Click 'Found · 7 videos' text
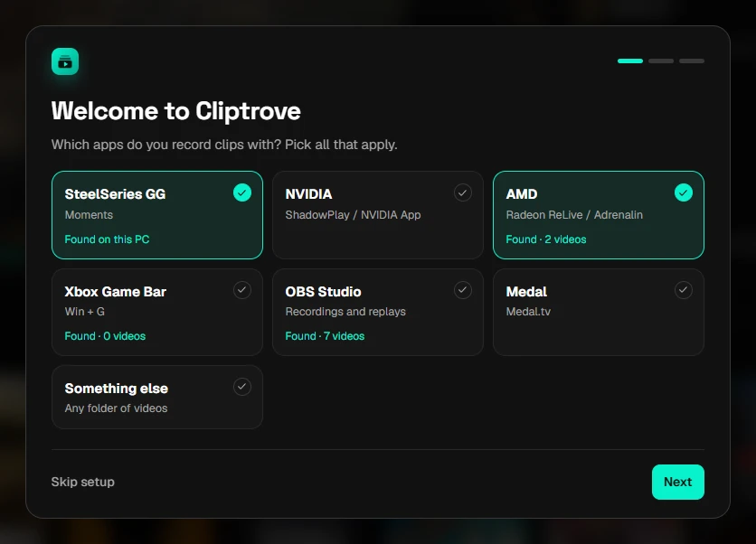This screenshot has width=756, height=544. coord(325,336)
